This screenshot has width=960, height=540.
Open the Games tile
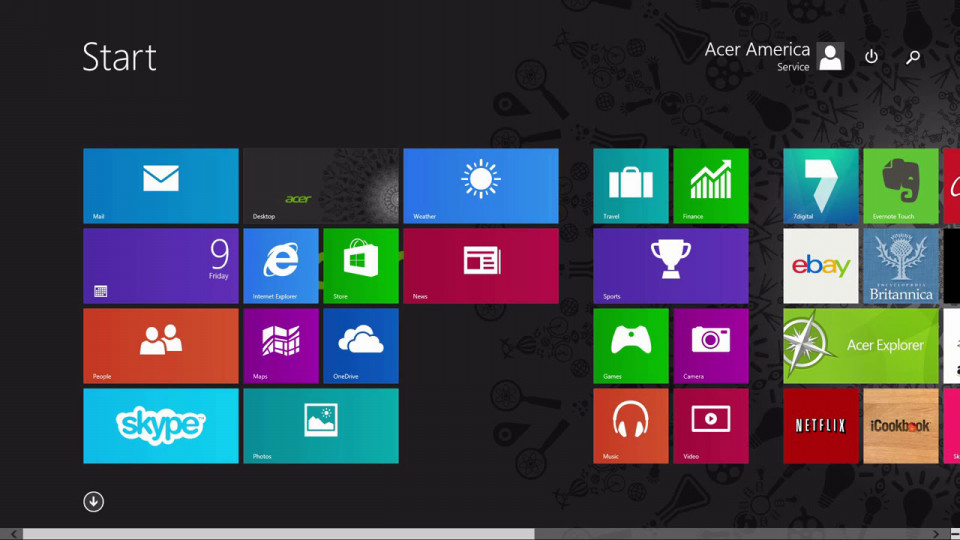pos(631,346)
